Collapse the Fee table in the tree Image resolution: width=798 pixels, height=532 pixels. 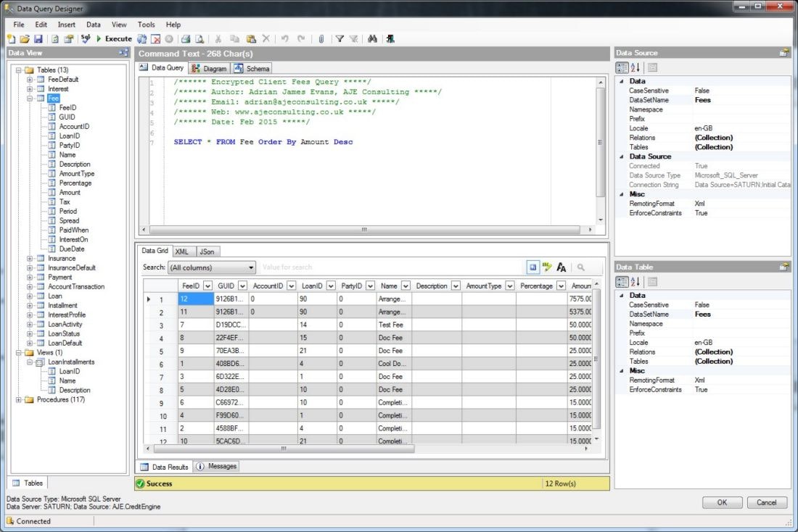pos(30,98)
